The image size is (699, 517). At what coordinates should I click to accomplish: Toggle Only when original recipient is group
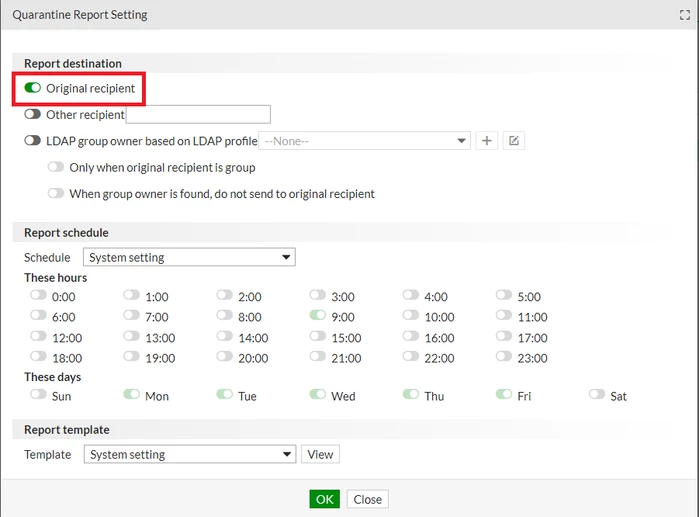(56, 167)
